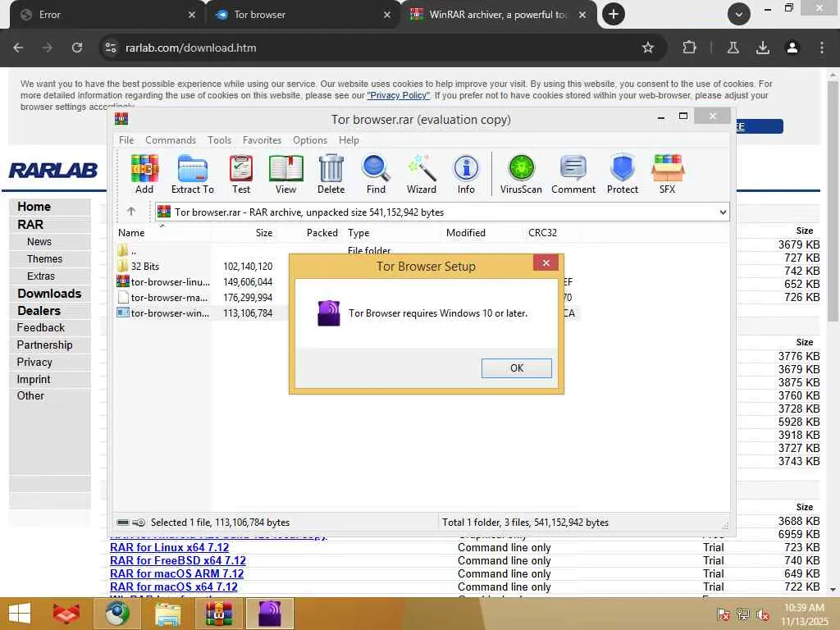Select the tor-browser-linu... file

tap(163, 282)
